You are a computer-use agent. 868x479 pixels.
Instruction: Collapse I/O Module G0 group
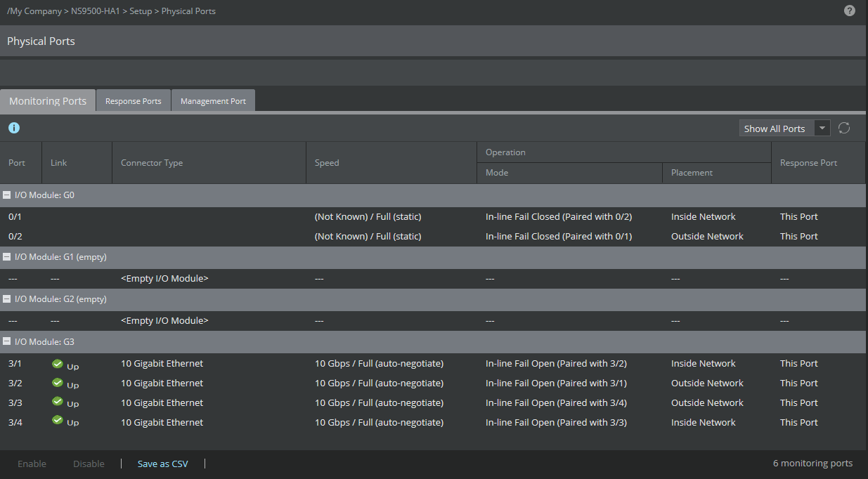pyautogui.click(x=6, y=195)
